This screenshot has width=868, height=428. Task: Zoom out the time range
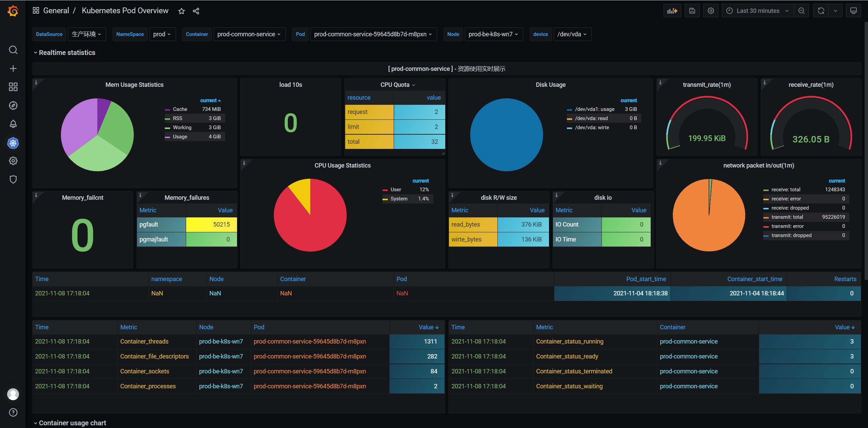point(802,11)
